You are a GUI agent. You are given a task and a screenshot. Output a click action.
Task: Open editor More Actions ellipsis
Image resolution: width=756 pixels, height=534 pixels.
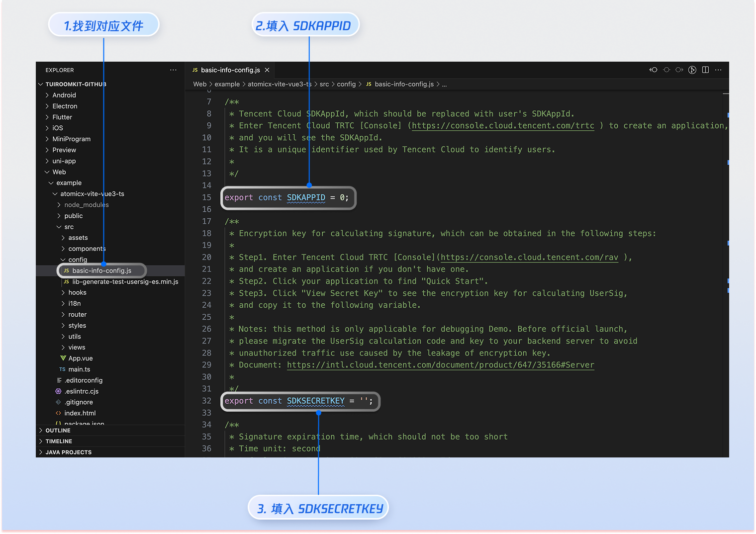pyautogui.click(x=718, y=70)
